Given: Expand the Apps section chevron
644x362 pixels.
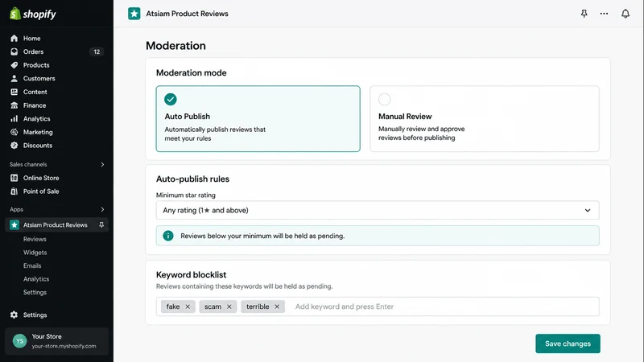Looking at the screenshot, I should pyautogui.click(x=102, y=209).
